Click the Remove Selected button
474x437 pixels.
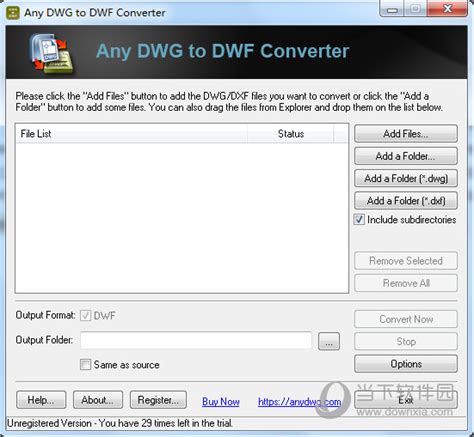[x=406, y=261]
